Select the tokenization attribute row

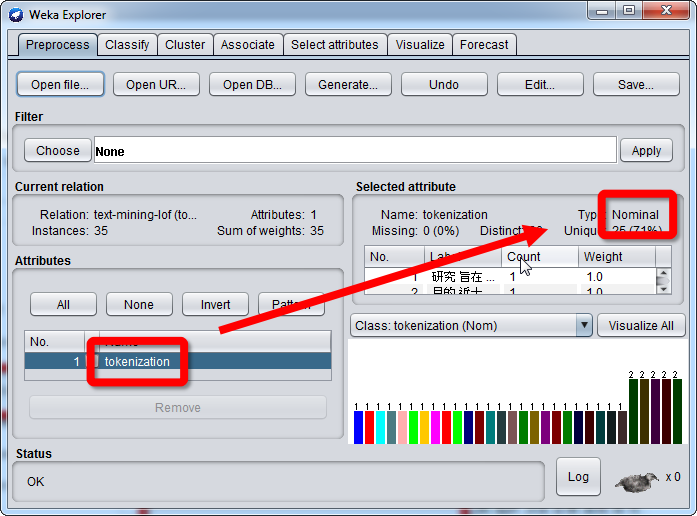178,361
